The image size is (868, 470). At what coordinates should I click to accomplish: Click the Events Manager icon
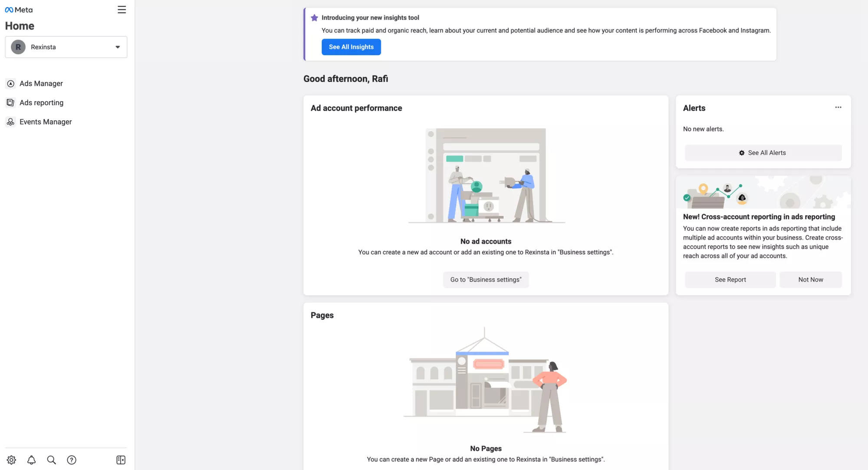coord(10,122)
